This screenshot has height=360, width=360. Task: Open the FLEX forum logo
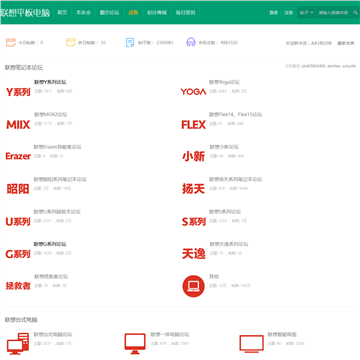click(x=193, y=125)
